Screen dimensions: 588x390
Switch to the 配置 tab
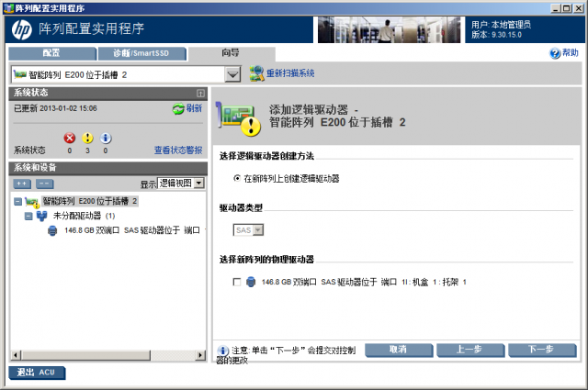click(x=52, y=53)
